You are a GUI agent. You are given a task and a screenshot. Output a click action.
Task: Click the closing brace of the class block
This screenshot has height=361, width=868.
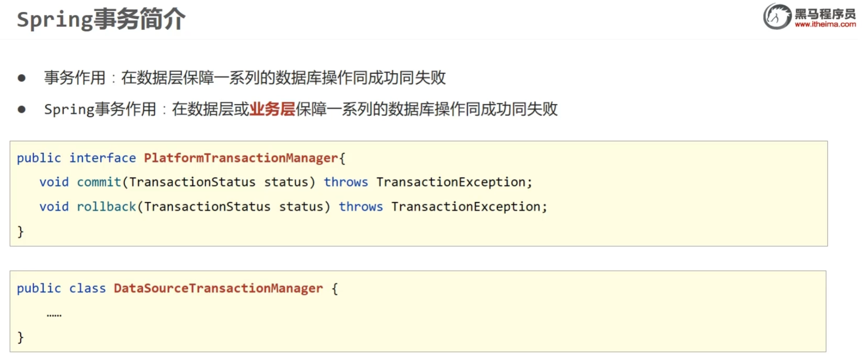20,337
